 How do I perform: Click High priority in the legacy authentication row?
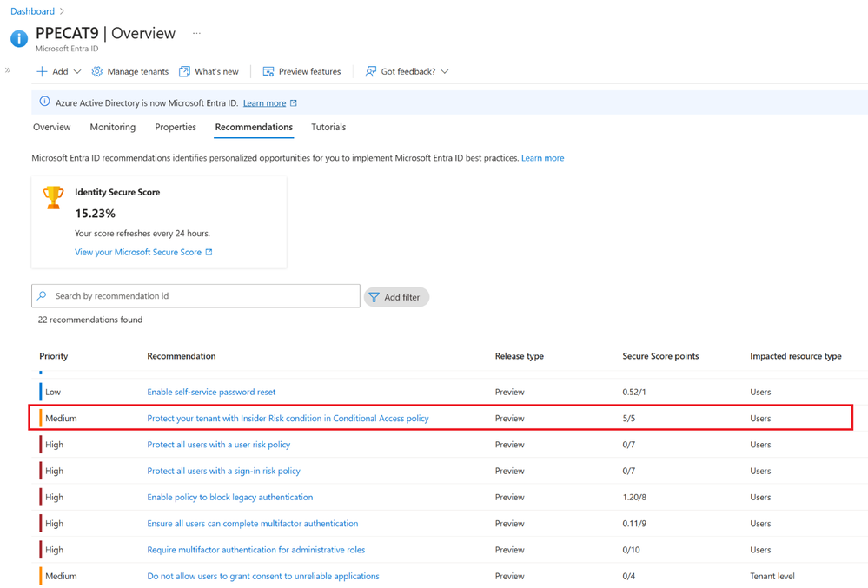pyautogui.click(x=54, y=498)
